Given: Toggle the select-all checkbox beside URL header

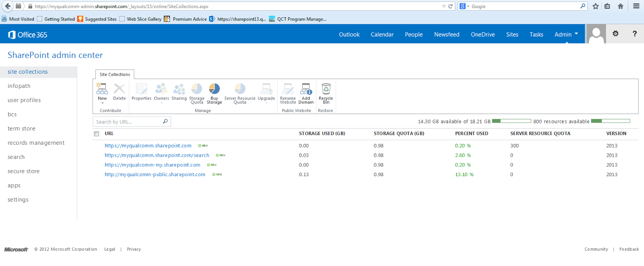Looking at the screenshot, I should point(97,133).
